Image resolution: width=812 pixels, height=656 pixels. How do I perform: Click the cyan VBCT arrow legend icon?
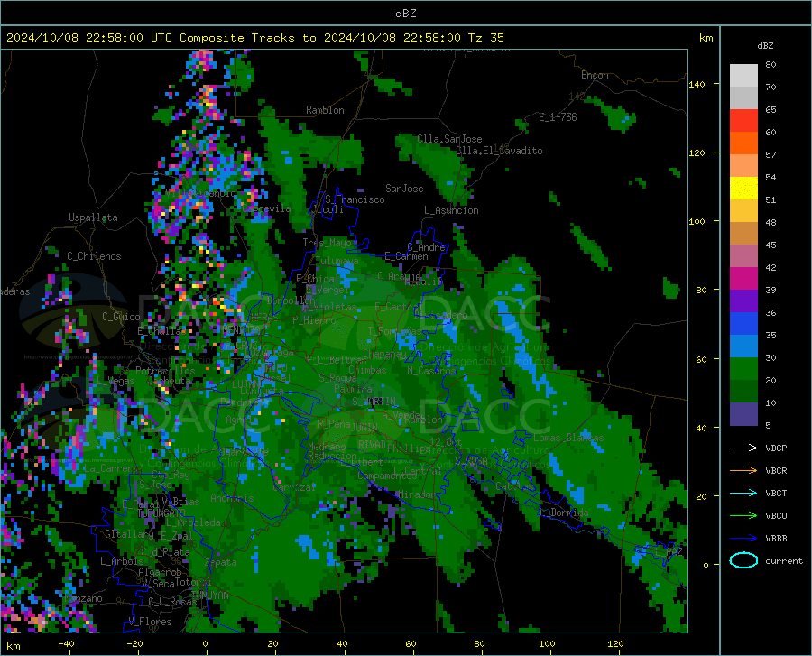pyautogui.click(x=743, y=493)
